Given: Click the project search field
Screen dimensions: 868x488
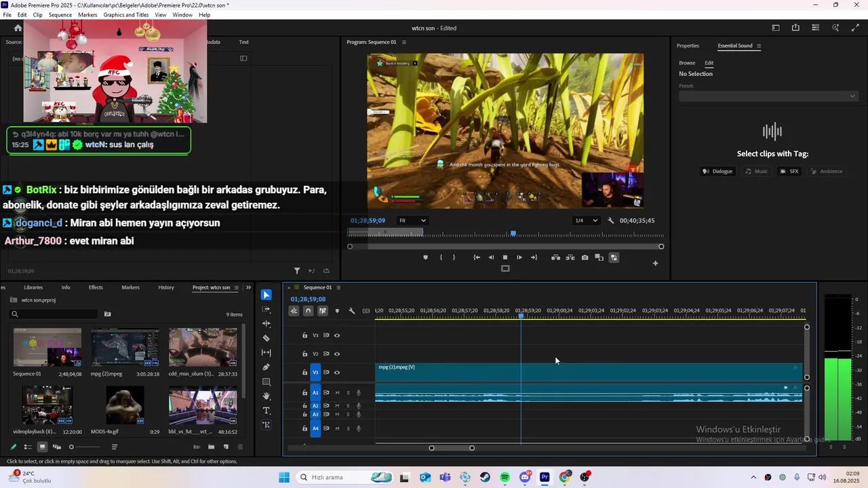Looking at the screenshot, I should (54, 314).
